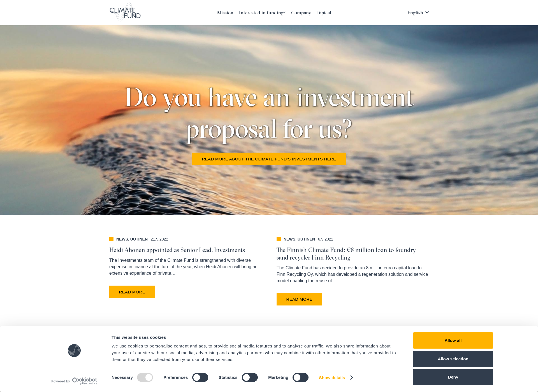538x392 pixels.
Task: Click Allow all cookies button
Action: 453,340
